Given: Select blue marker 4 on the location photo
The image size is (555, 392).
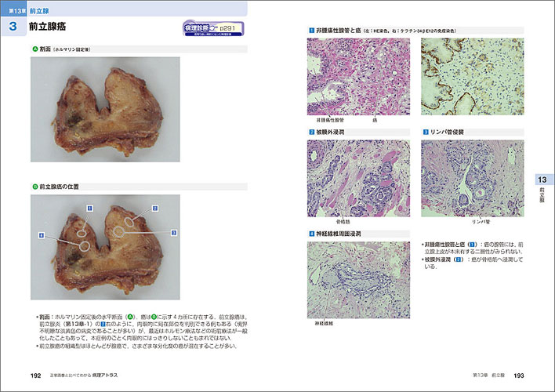Looking at the screenshot, I should 42,235.
